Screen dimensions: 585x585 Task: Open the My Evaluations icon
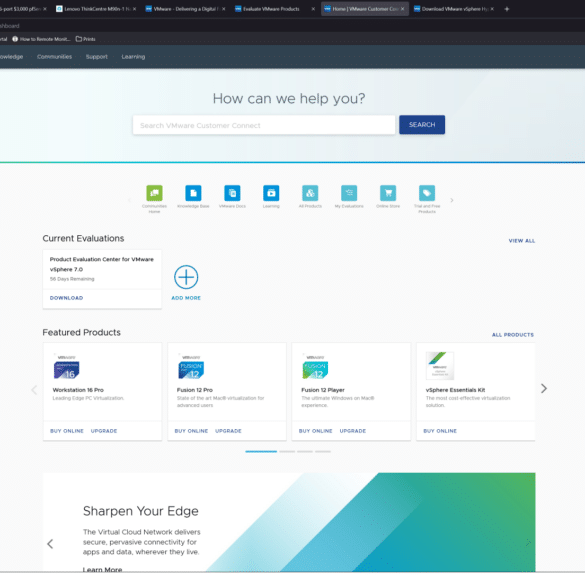(x=349, y=193)
